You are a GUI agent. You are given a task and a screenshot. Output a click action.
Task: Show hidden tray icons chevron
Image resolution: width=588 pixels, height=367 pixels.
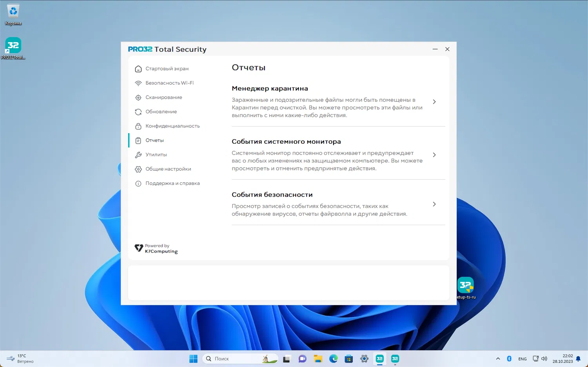(498, 359)
